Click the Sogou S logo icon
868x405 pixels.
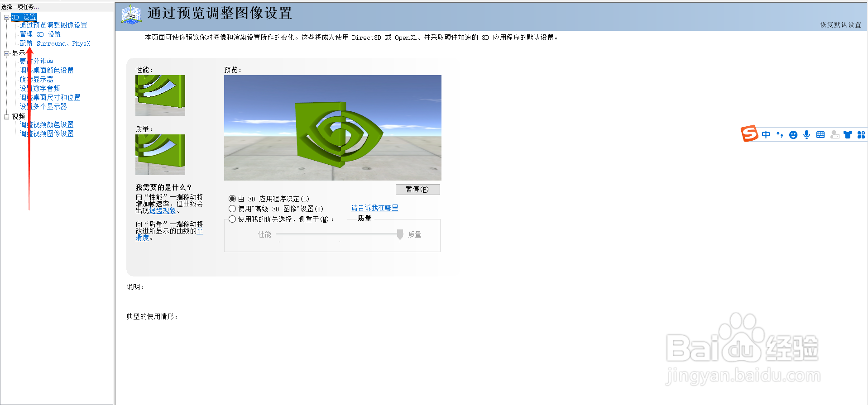click(x=749, y=133)
